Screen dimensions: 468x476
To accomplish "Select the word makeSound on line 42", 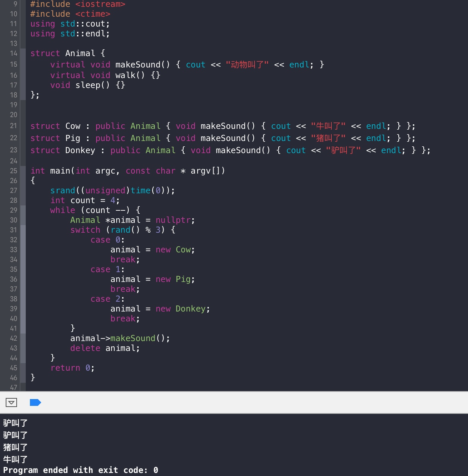I will (x=133, y=338).
